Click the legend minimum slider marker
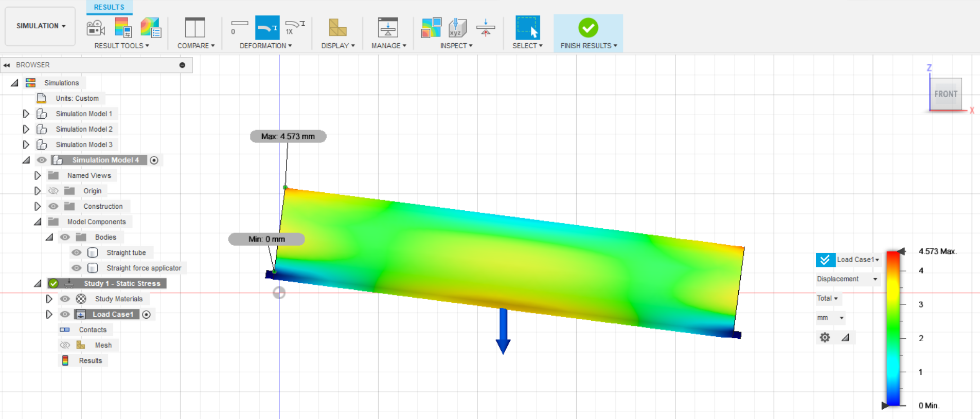 coord(885,406)
